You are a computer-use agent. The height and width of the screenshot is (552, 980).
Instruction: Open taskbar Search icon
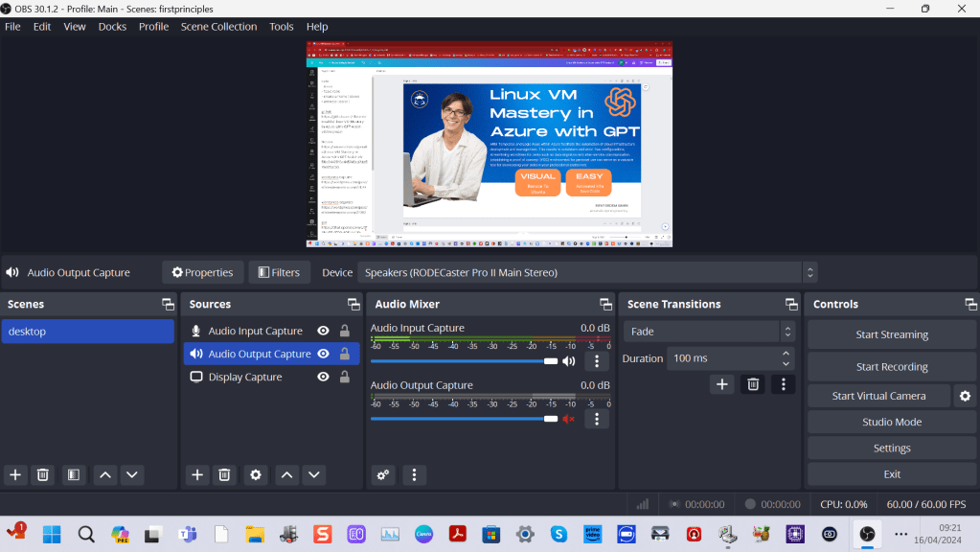tap(86, 535)
